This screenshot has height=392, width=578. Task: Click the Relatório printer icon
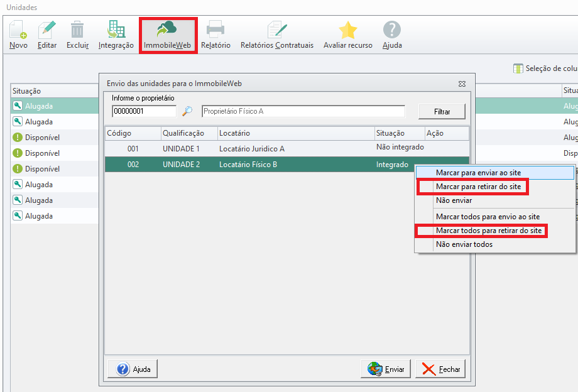point(215,30)
